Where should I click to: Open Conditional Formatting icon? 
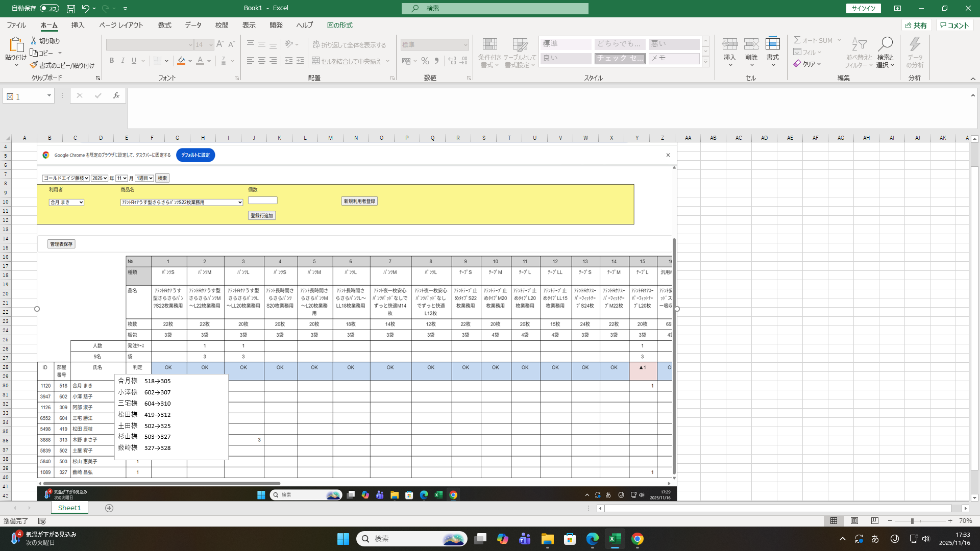pyautogui.click(x=489, y=45)
